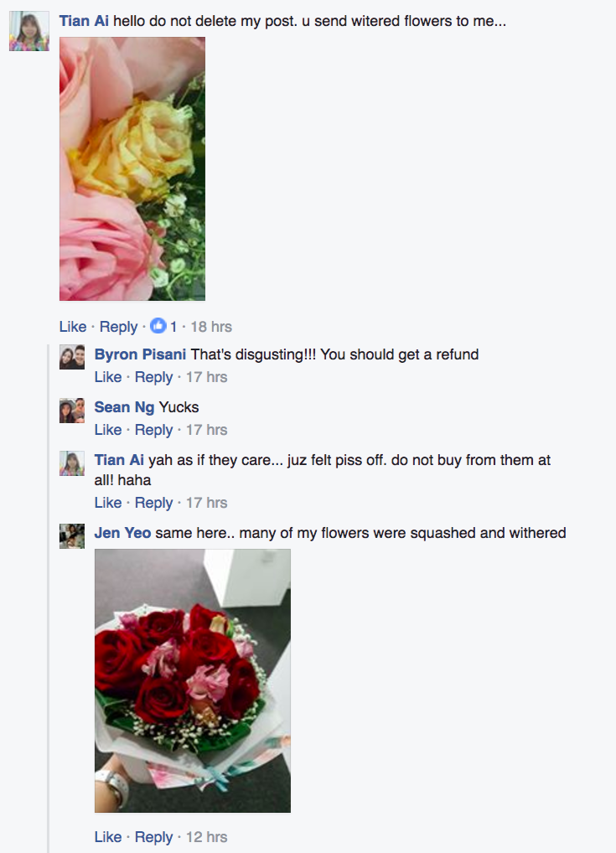The height and width of the screenshot is (853, 616).
Task: Reply to Tian Ai's withered flowers comment
Action: (x=119, y=327)
